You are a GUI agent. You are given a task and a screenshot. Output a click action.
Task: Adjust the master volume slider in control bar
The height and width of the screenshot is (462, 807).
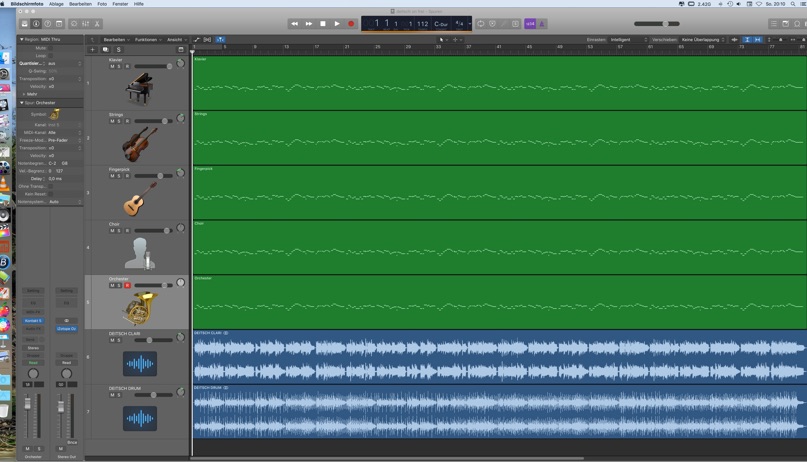point(657,24)
